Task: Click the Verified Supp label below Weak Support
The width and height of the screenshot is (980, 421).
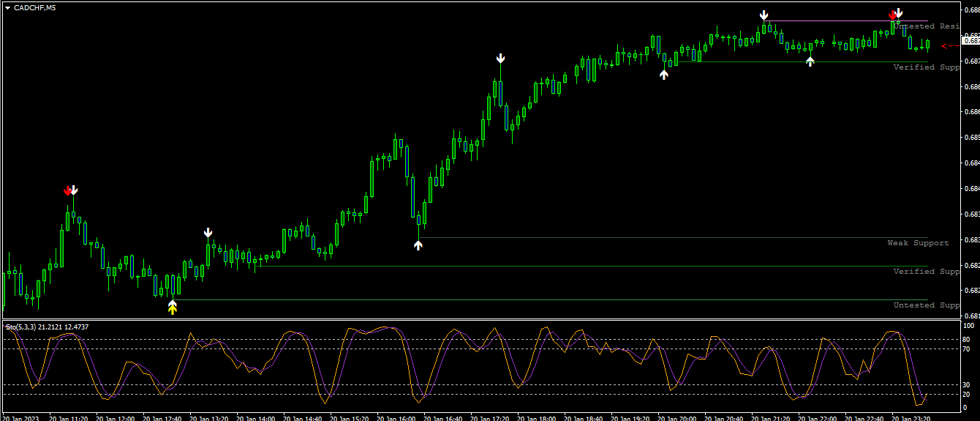Action: click(x=926, y=272)
